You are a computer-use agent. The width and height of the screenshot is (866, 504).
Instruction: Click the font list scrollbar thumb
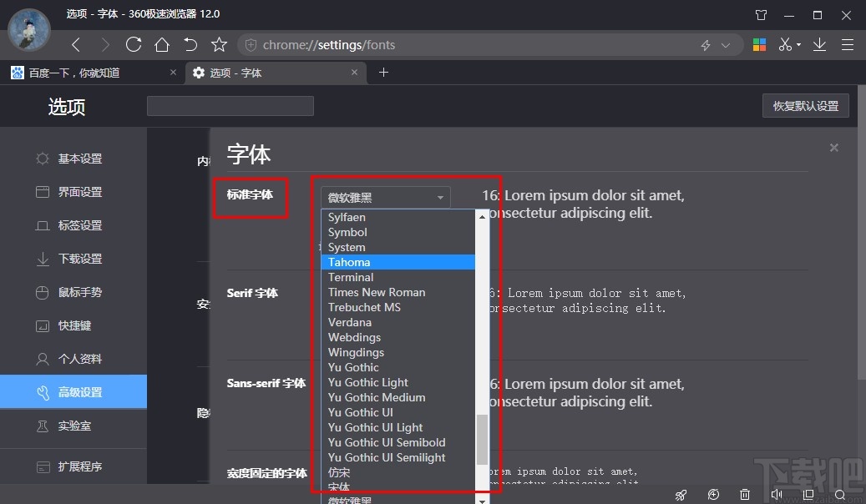click(482, 440)
